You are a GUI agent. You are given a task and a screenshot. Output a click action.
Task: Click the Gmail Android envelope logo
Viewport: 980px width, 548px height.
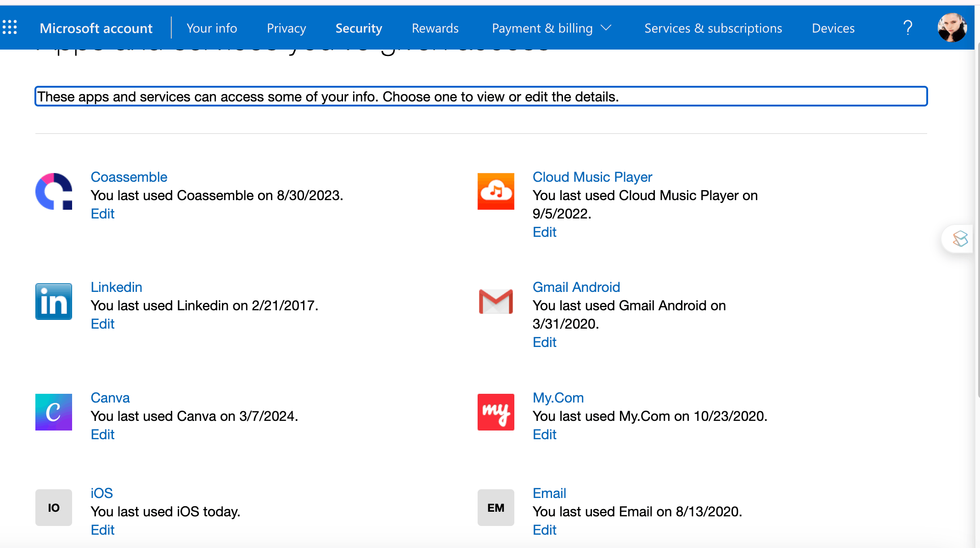(x=496, y=302)
